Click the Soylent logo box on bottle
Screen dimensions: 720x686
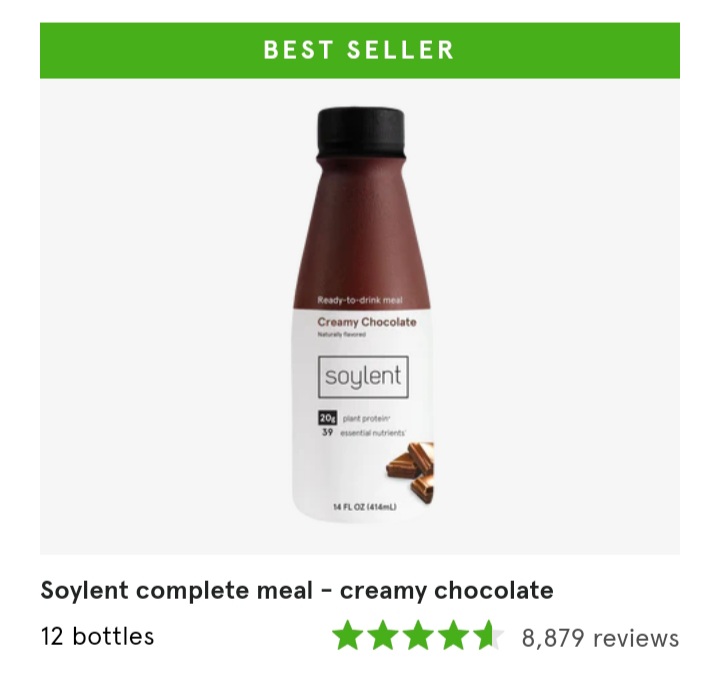pos(363,377)
